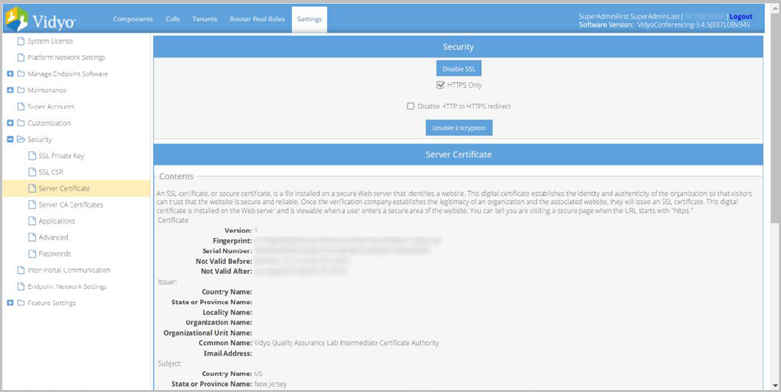This screenshot has width=781, height=392.
Task: Click the Security section header
Action: point(458,47)
